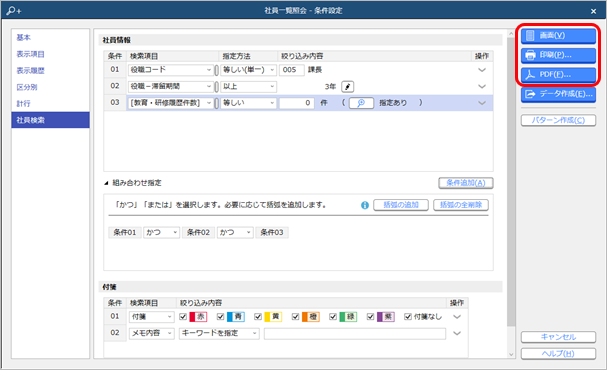Expand the operation chevron for 付箋 row 01

point(457,317)
